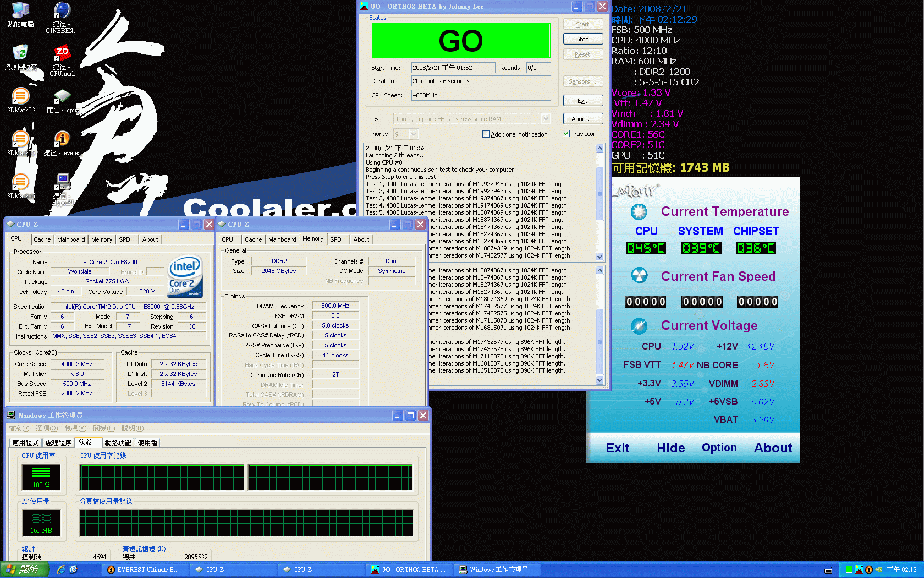Screen dimensions: 924x578
Task: Toggle the Additional notification checkbox
Action: point(486,134)
